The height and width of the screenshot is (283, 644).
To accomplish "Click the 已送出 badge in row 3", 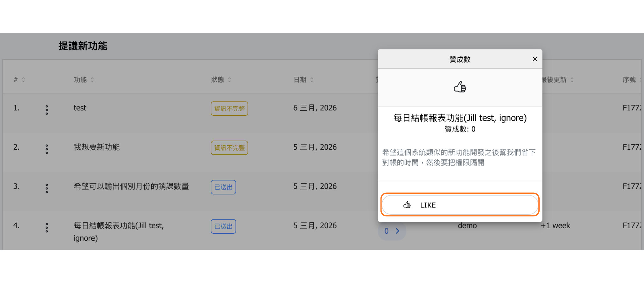I will [x=223, y=187].
